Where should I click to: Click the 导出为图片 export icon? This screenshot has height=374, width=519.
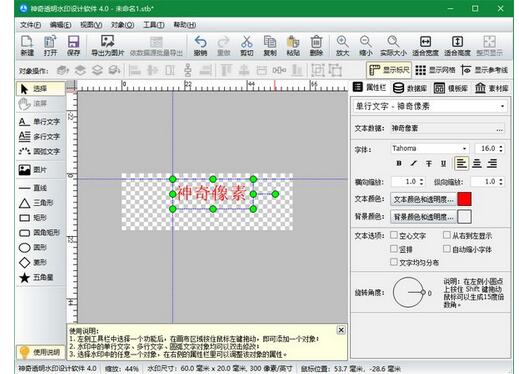coord(108,42)
